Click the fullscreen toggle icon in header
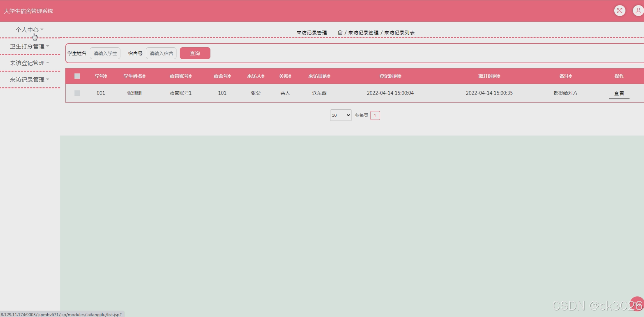Screen dimensions: 644x317 pyautogui.click(x=619, y=11)
